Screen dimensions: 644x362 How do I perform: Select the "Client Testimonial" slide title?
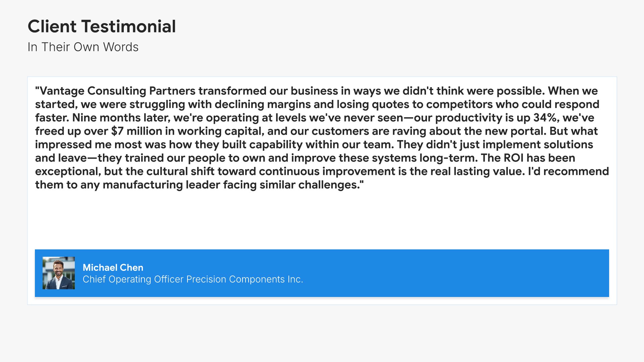coord(102,26)
